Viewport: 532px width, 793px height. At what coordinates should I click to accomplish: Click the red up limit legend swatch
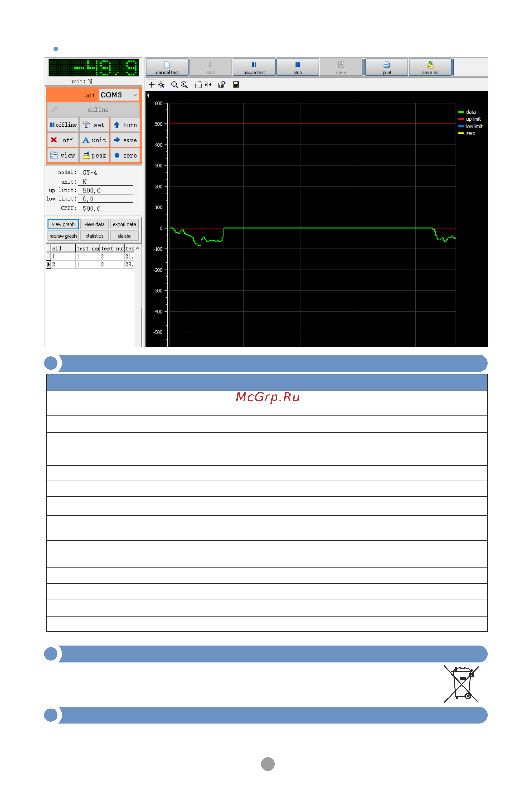pyautogui.click(x=461, y=119)
